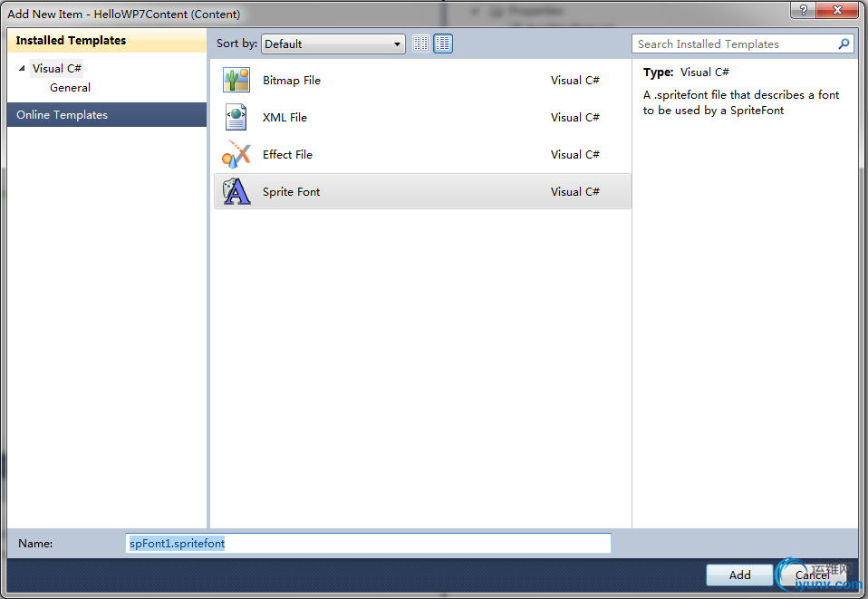Select the General category

pyautogui.click(x=70, y=88)
